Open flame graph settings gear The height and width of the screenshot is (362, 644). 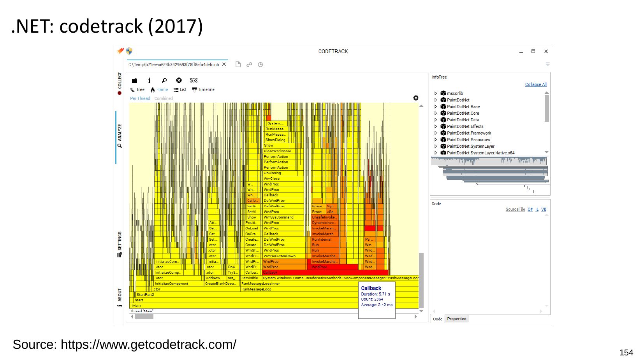(x=415, y=98)
